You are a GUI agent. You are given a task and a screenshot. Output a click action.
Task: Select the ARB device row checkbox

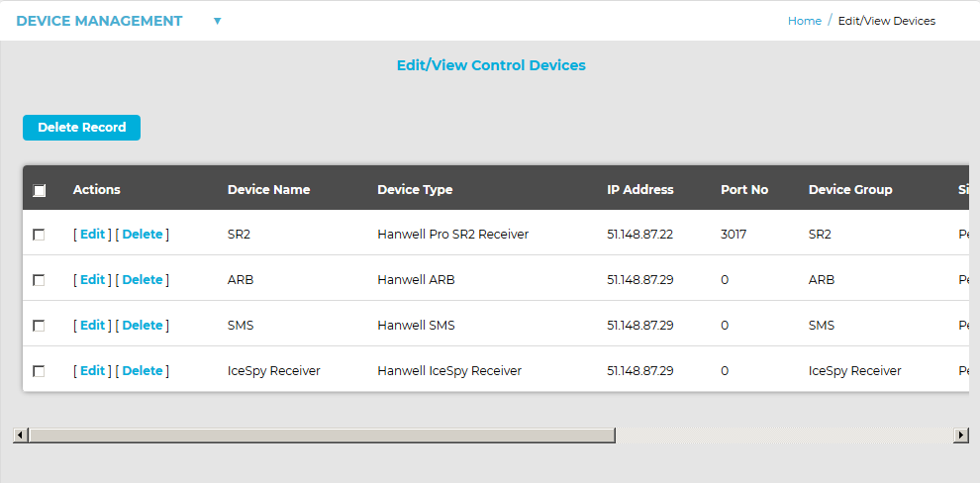point(39,280)
